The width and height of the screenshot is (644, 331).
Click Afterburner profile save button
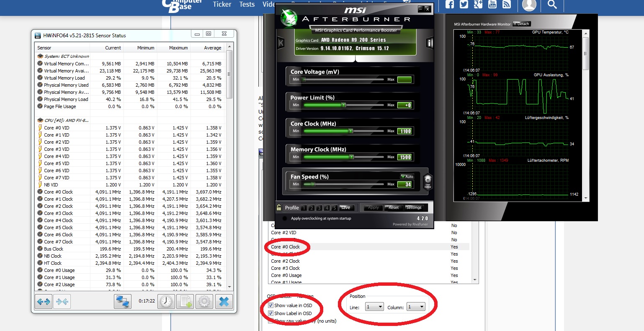pos(345,208)
